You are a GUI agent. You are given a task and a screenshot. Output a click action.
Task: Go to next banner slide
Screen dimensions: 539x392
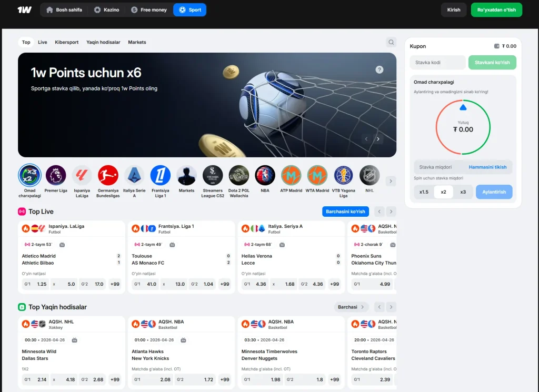coord(378,139)
